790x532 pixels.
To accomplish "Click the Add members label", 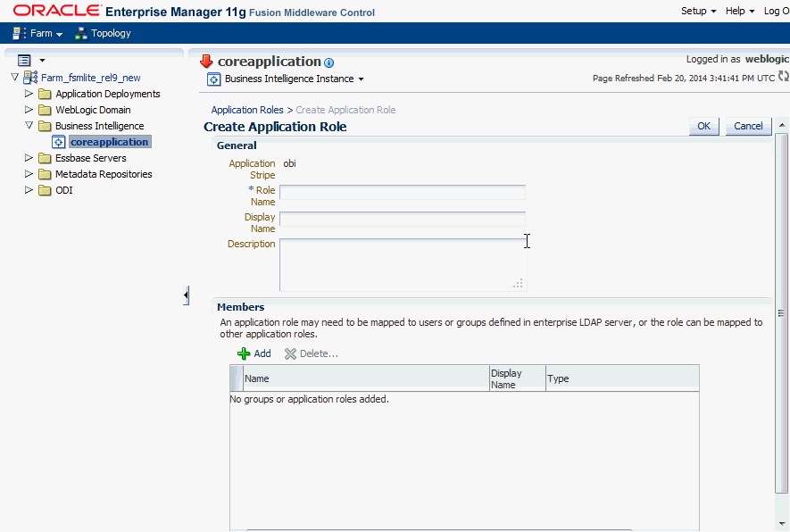I will pyautogui.click(x=262, y=353).
